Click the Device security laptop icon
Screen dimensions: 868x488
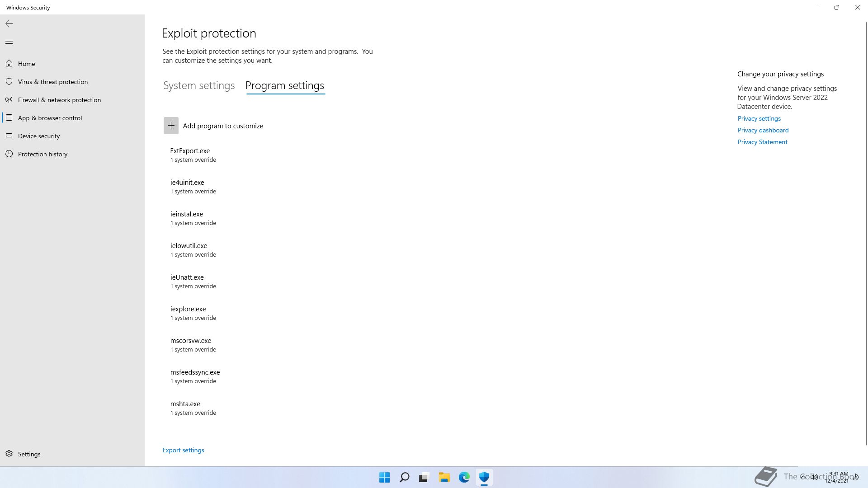pos(9,136)
